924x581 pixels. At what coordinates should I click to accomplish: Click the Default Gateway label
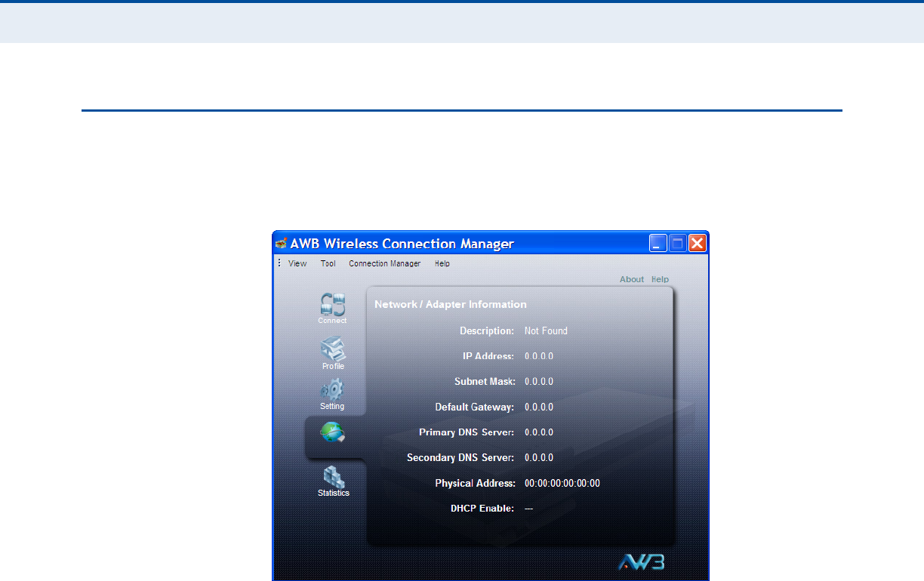click(475, 407)
